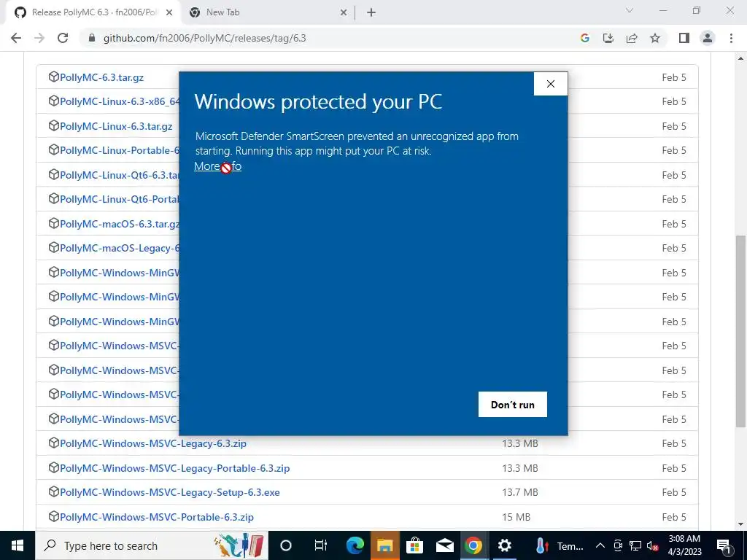Image resolution: width=747 pixels, height=560 pixels.
Task: Click package icon beside PollyMC-6.3.tar.gz
Action: (54, 77)
